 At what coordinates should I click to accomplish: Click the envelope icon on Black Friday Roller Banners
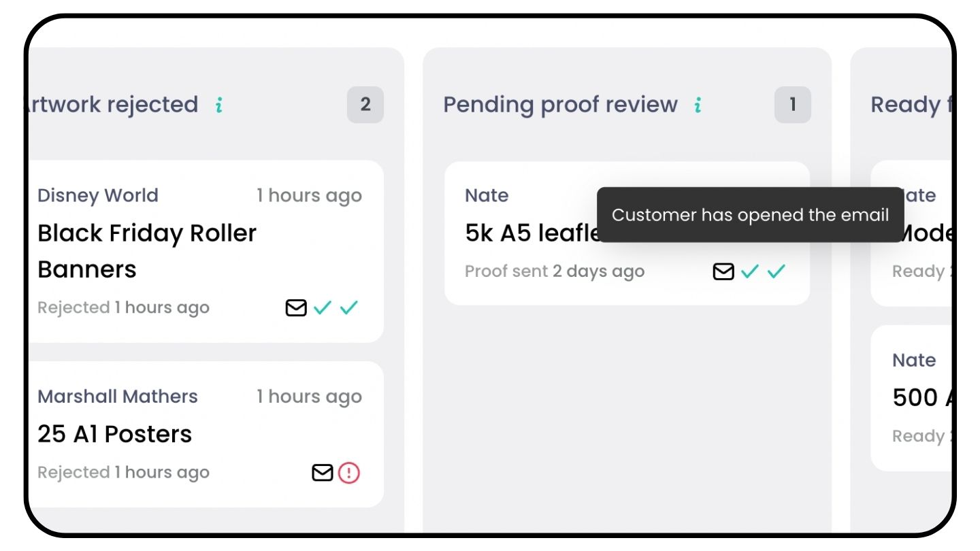pyautogui.click(x=295, y=307)
